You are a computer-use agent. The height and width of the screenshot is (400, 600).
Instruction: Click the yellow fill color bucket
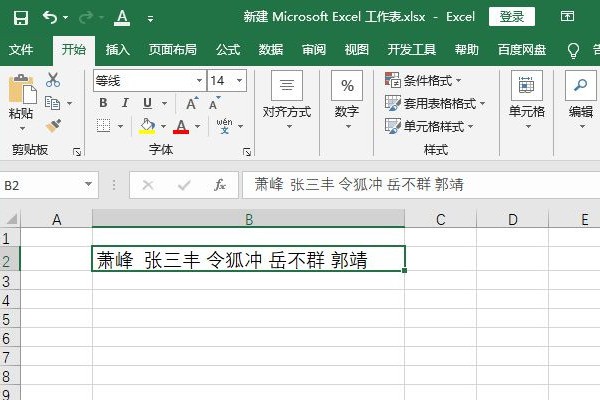pos(147,126)
